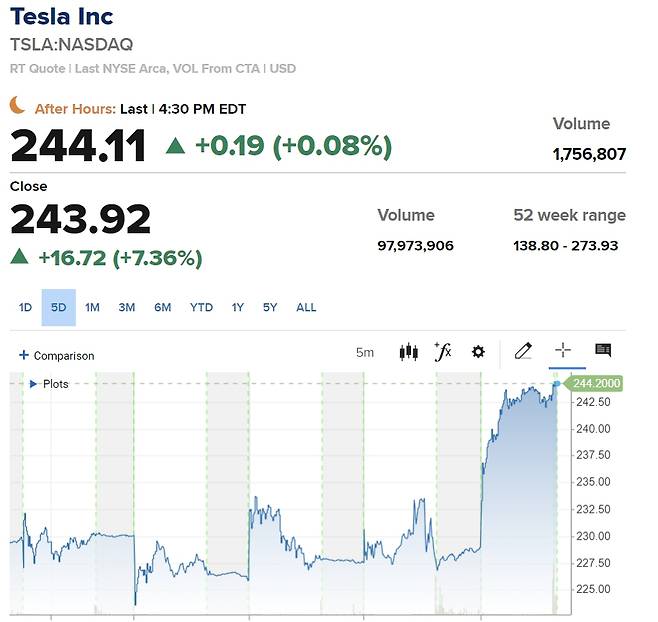The height and width of the screenshot is (622, 658).
Task: Toggle the crosshair tool
Action: click(x=563, y=350)
